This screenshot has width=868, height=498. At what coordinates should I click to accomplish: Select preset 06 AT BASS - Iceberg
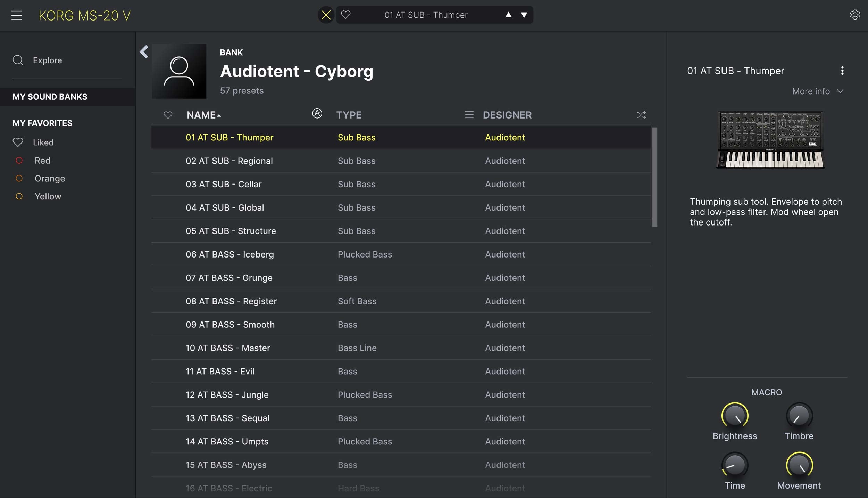click(229, 254)
